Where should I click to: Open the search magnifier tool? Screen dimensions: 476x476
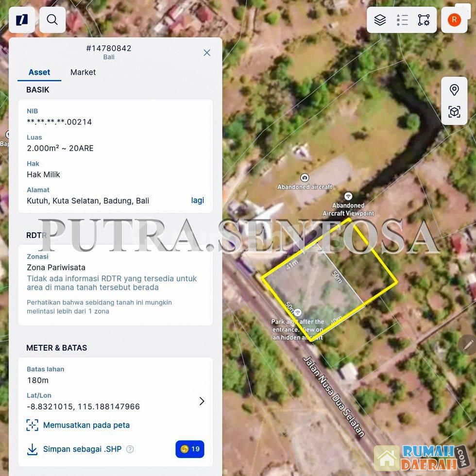pyautogui.click(x=52, y=20)
